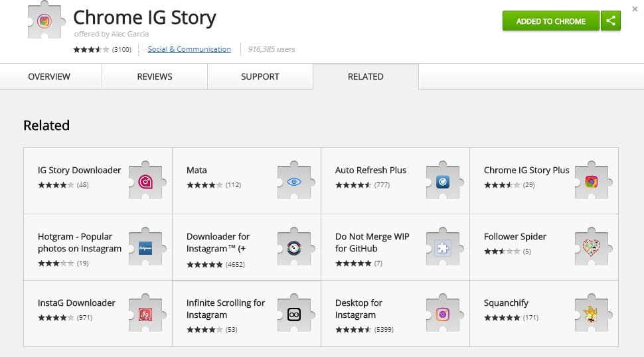
Task: Open Do Not Merge WIP for GitHub title
Action: click(x=372, y=242)
